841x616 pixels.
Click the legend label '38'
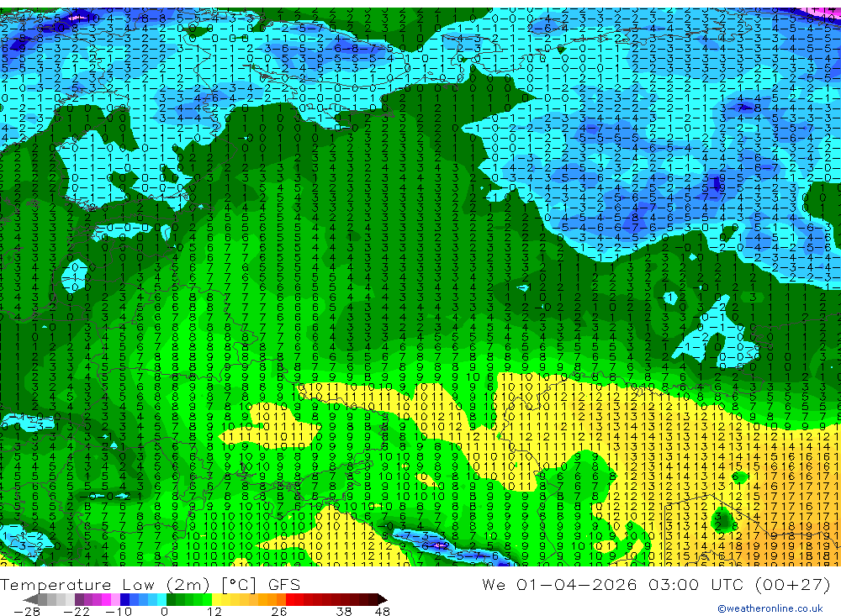tap(344, 612)
